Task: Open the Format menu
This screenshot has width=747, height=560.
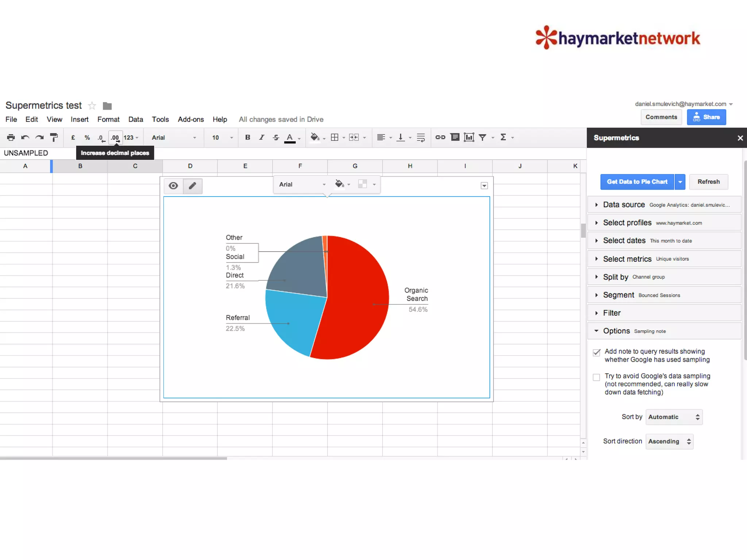Action: point(108,119)
